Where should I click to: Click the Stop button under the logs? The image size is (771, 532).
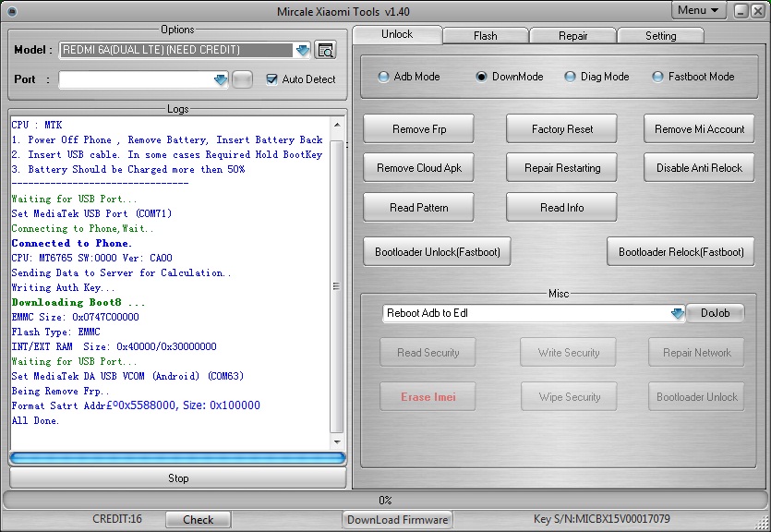coord(178,478)
